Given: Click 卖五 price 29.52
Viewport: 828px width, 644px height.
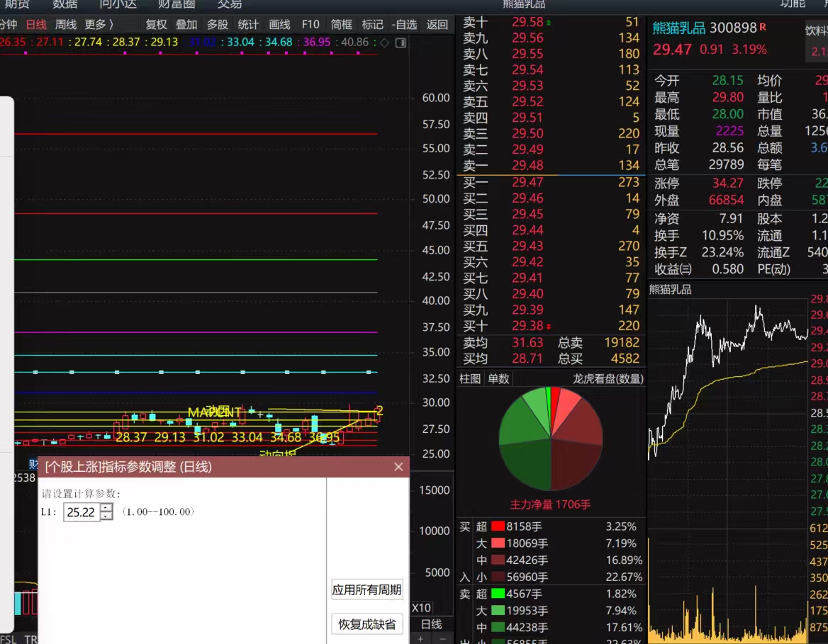Looking at the screenshot, I should pyautogui.click(x=527, y=101).
